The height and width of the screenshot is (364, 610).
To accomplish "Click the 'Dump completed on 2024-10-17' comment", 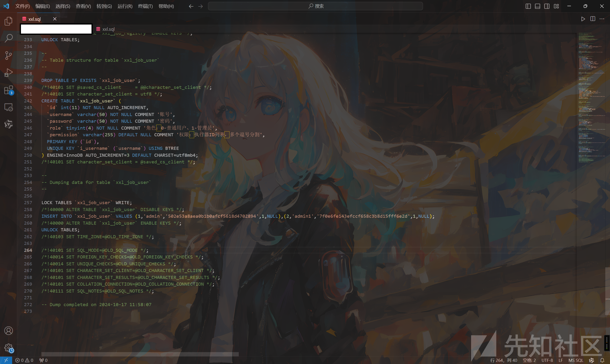I will coord(97,305).
